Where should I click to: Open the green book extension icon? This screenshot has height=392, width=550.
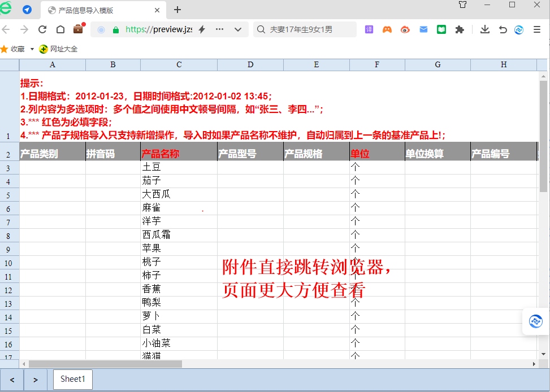coord(441,29)
